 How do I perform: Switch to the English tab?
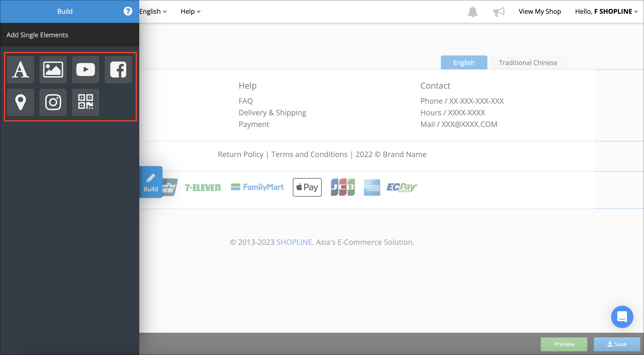(x=464, y=62)
